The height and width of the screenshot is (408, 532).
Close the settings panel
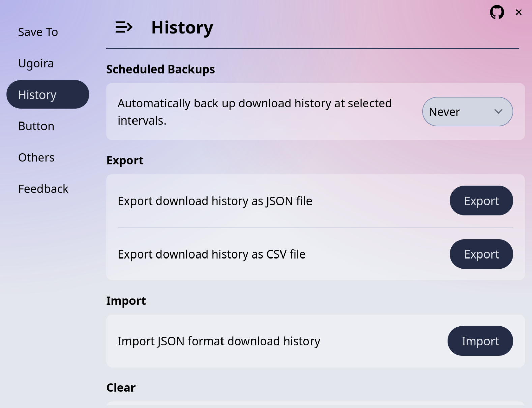(x=519, y=12)
